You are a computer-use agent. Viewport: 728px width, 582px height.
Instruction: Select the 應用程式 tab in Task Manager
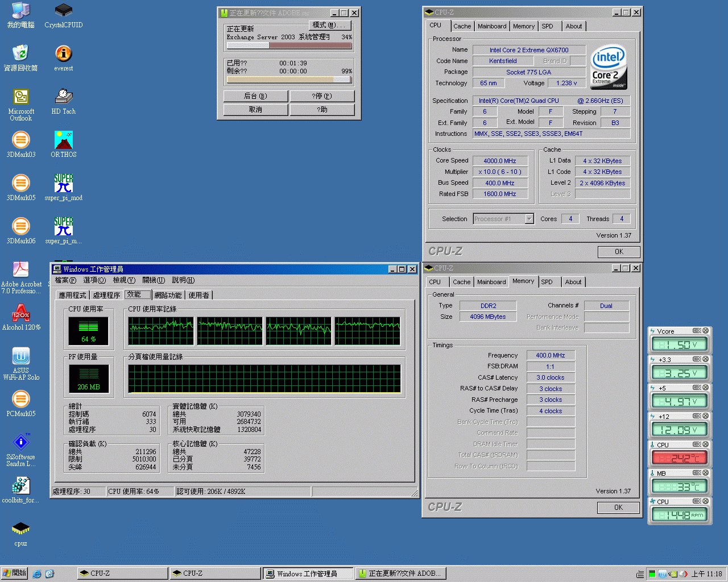pos(73,295)
